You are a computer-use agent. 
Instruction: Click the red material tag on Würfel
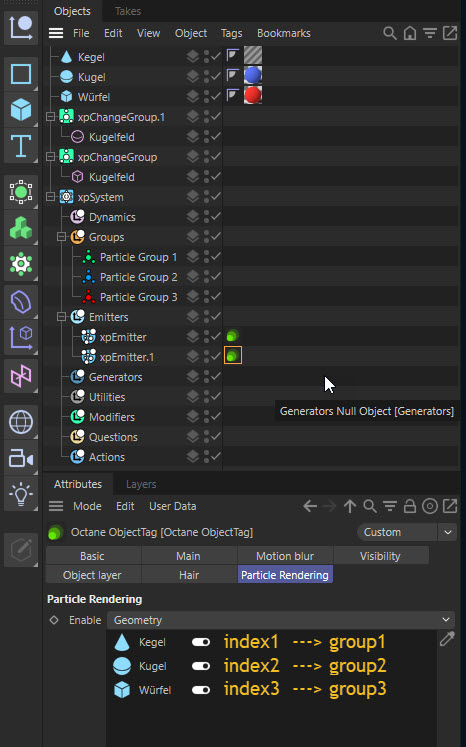point(253,95)
